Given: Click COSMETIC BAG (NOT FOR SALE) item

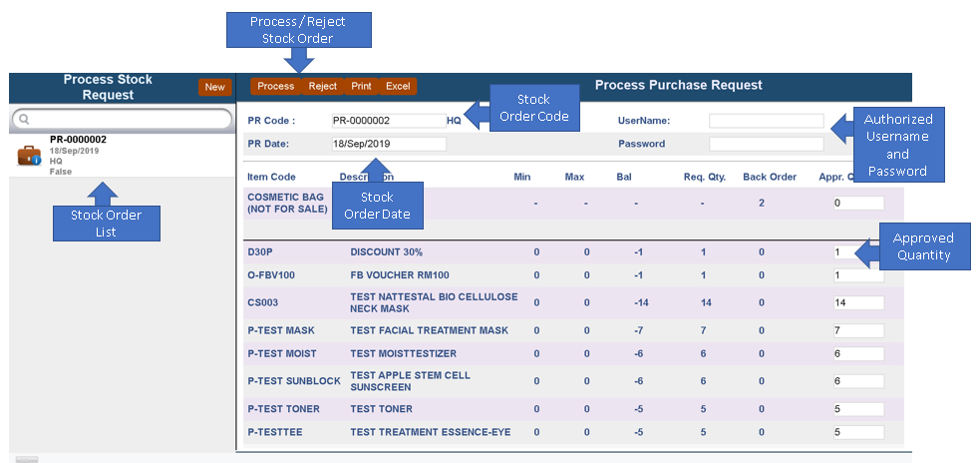Looking at the screenshot, I should click(287, 203).
